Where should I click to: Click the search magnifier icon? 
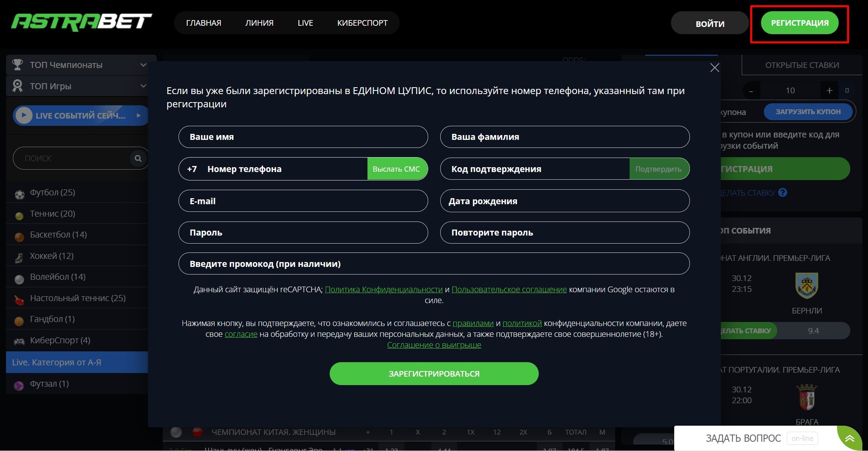(138, 158)
